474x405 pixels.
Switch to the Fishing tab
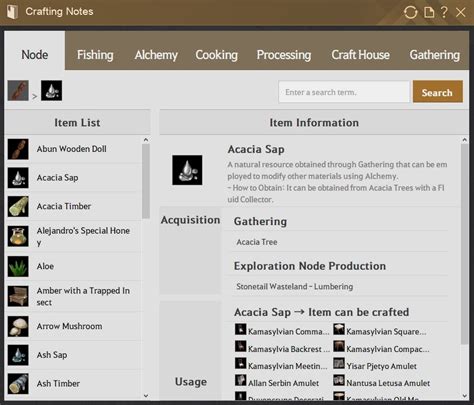95,55
